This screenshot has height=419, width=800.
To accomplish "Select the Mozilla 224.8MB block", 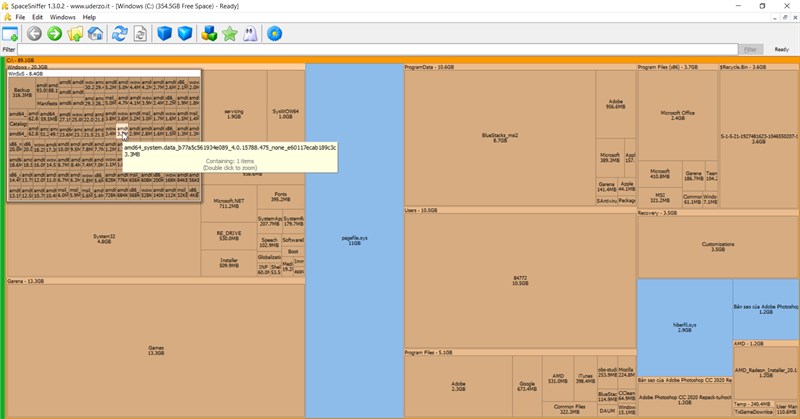I will tap(626, 372).
